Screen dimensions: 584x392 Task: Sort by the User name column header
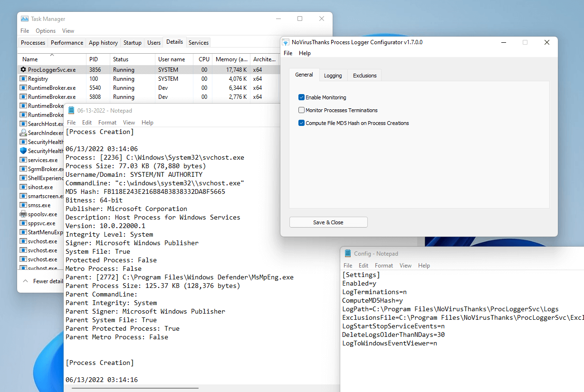click(x=174, y=59)
